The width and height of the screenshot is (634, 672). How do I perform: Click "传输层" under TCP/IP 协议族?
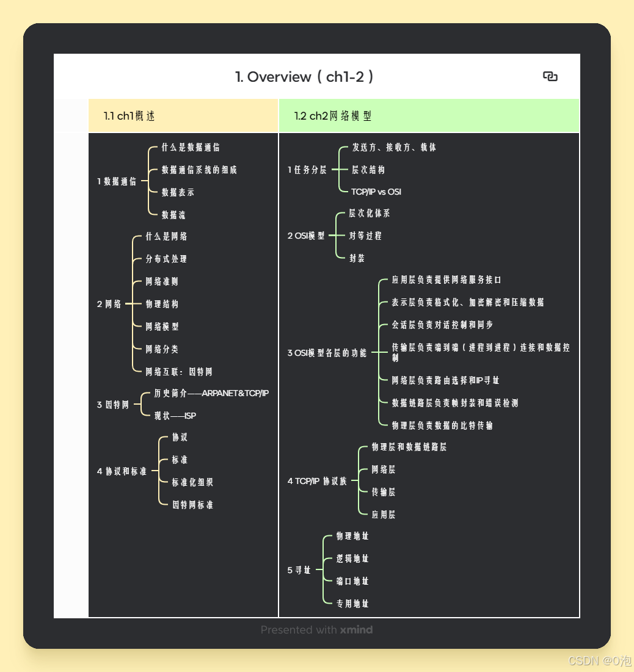pyautogui.click(x=384, y=492)
